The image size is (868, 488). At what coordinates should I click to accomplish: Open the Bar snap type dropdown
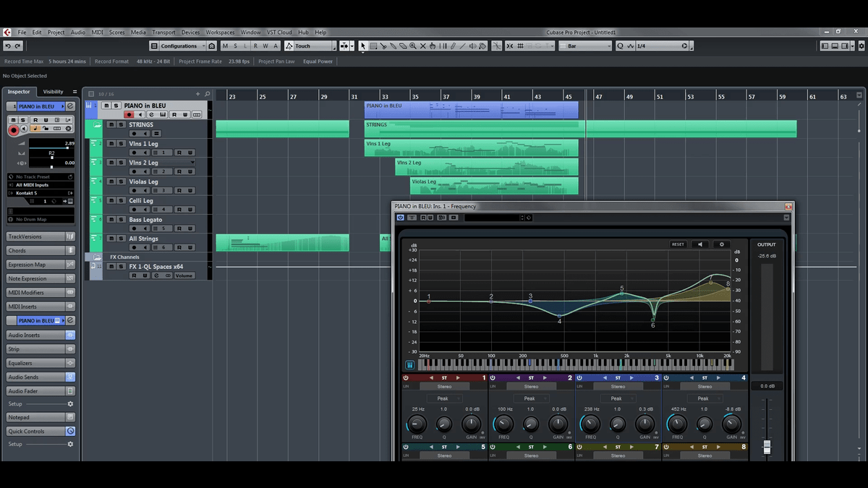click(585, 46)
